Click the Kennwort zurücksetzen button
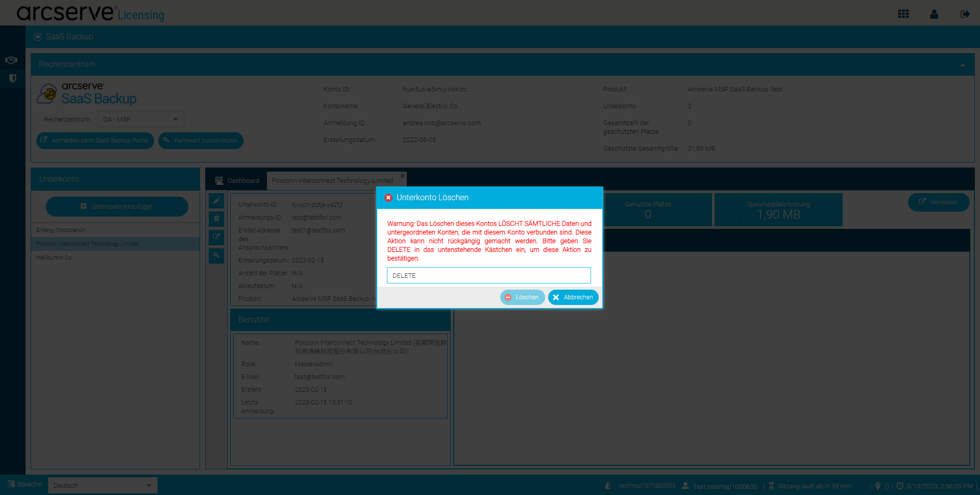The height and width of the screenshot is (495, 980). (x=201, y=140)
